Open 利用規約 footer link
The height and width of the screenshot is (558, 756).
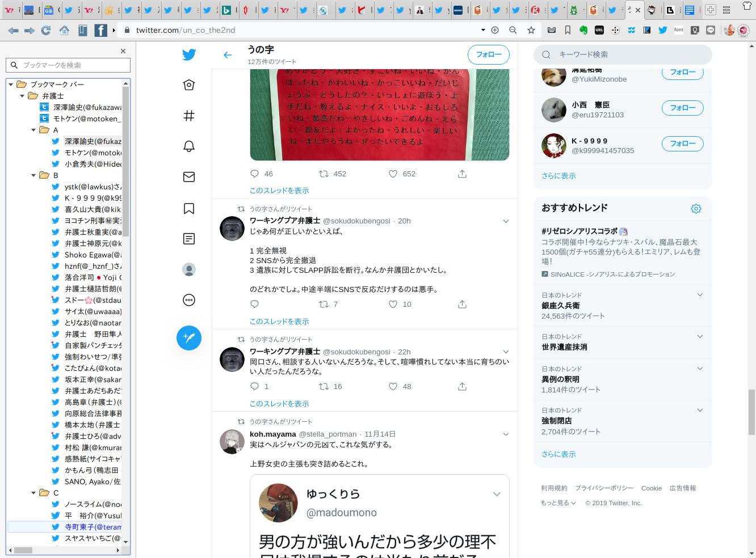pyautogui.click(x=554, y=488)
